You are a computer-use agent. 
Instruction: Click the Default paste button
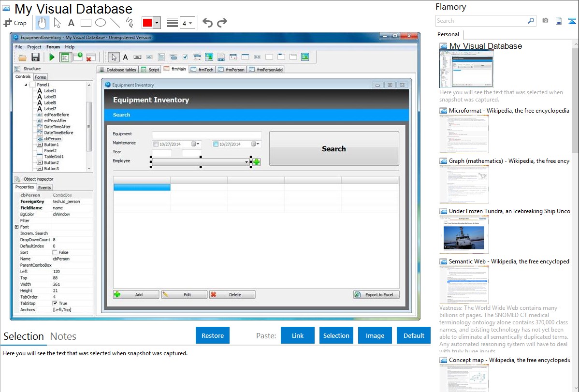click(x=414, y=335)
